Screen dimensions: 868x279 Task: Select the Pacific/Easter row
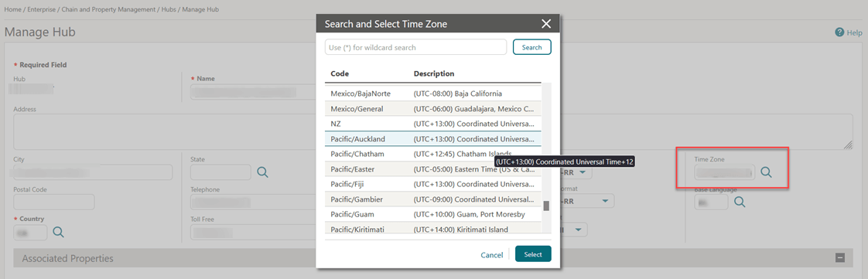coord(433,168)
